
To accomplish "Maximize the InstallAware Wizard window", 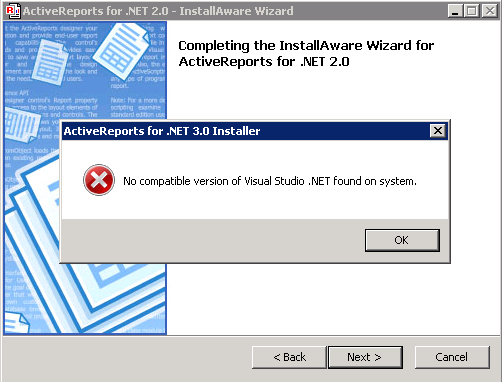I will pyautogui.click(x=471, y=11).
